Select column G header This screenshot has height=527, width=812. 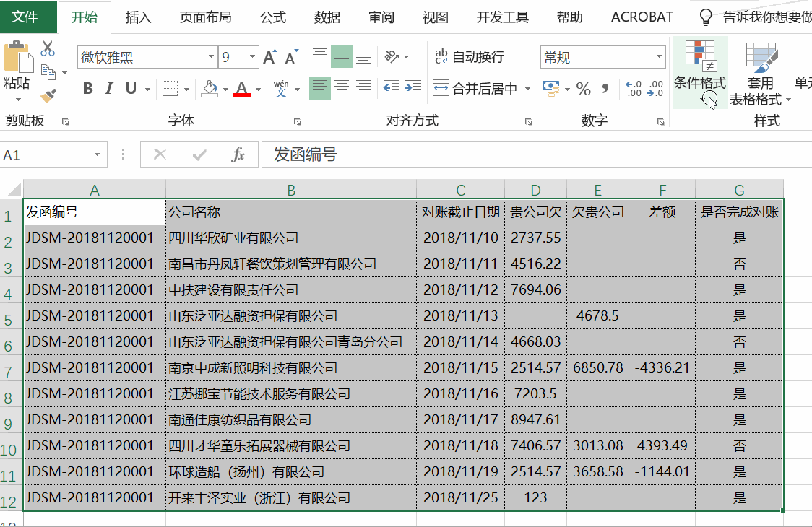coord(739,190)
